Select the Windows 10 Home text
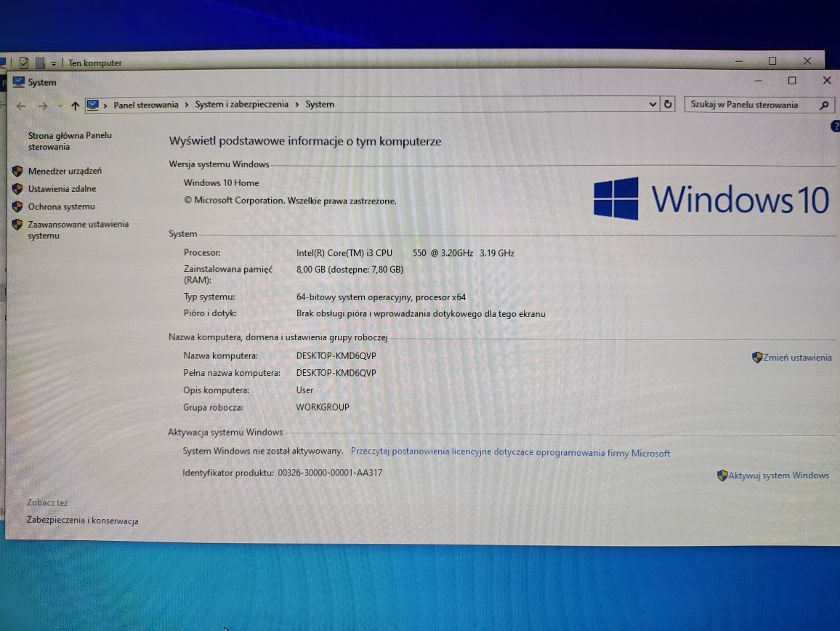Image resolution: width=840 pixels, height=631 pixels. pyautogui.click(x=221, y=182)
